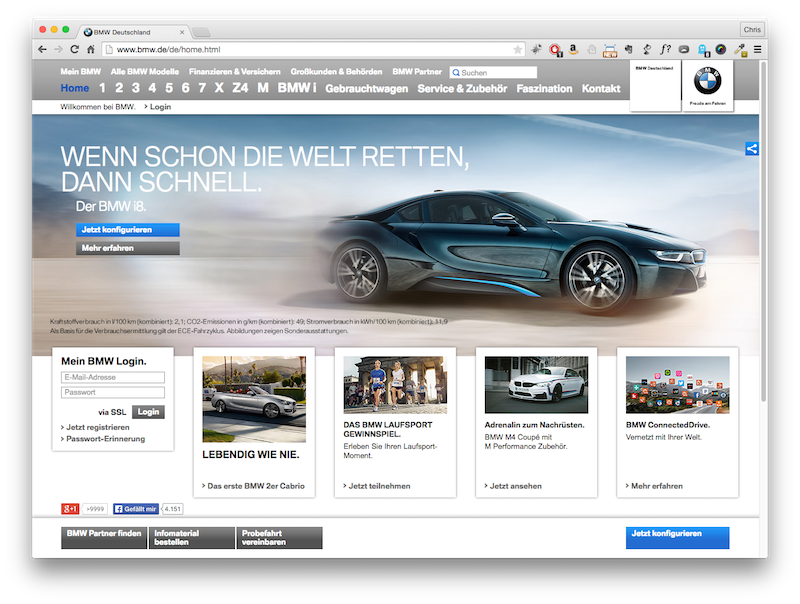Screen dimensions: 800x604
Task: Click the Suchen search box
Action: [497, 73]
